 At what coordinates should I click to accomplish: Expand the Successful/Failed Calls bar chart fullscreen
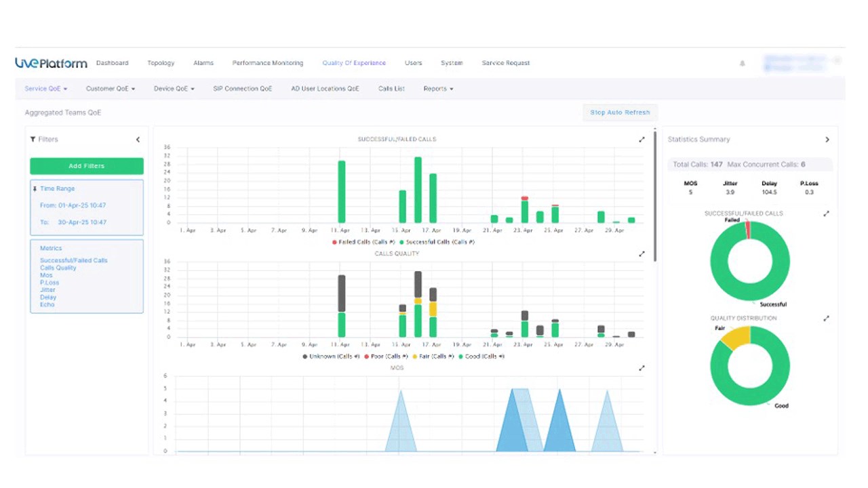pos(642,140)
